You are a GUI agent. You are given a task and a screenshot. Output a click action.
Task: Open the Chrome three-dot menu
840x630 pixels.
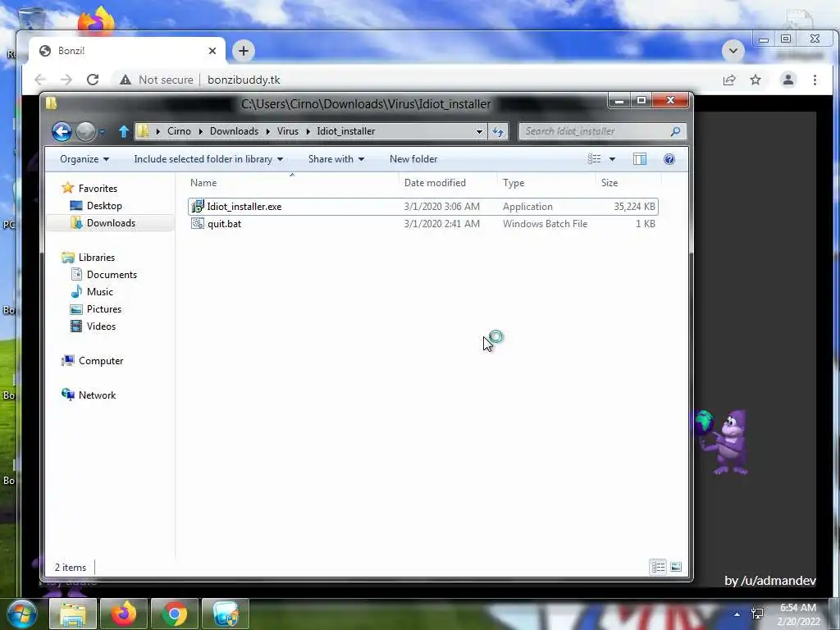tap(815, 80)
